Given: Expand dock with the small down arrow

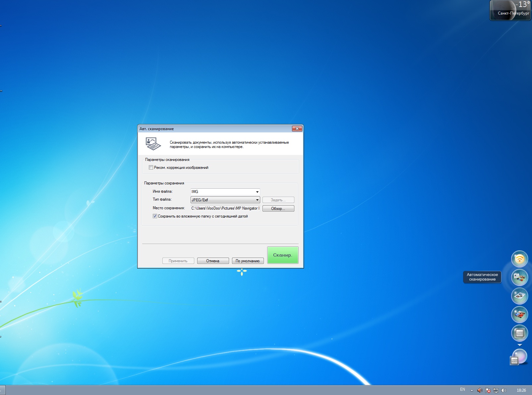Looking at the screenshot, I should point(519,345).
